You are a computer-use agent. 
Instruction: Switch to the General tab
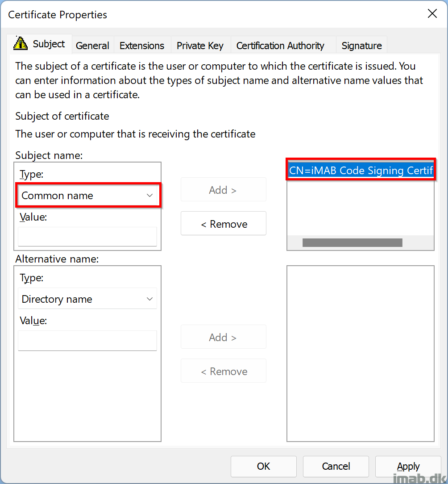coord(92,46)
